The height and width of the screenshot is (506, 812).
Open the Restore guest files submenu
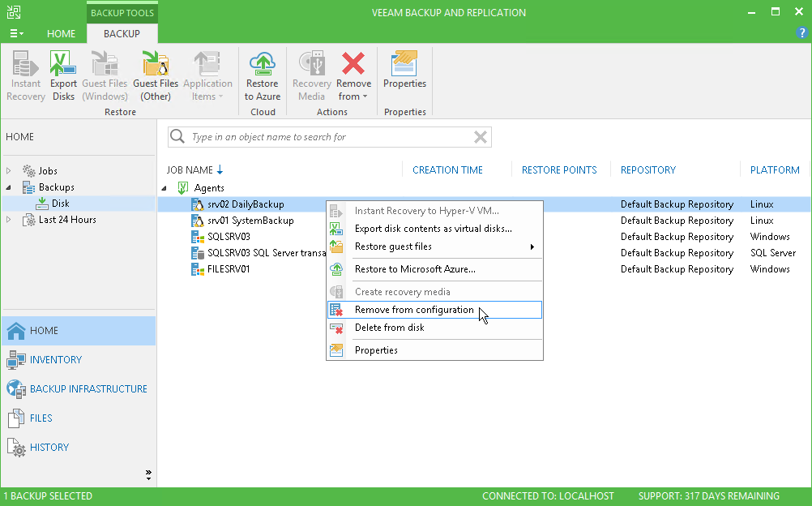(x=434, y=247)
